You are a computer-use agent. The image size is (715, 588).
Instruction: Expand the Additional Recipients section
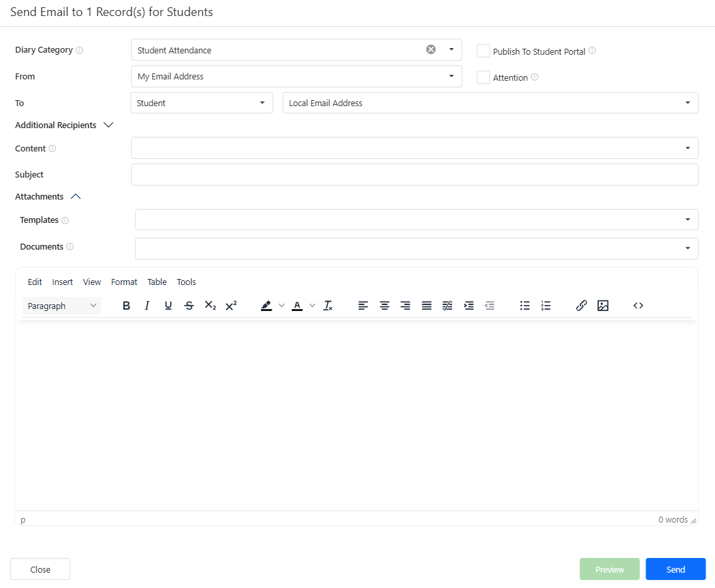(109, 125)
